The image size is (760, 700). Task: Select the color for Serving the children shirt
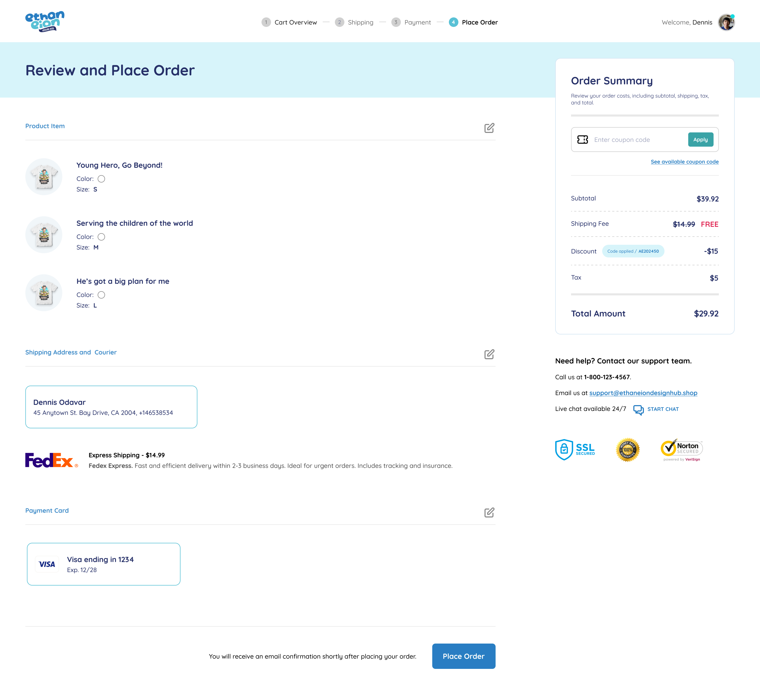pos(101,237)
